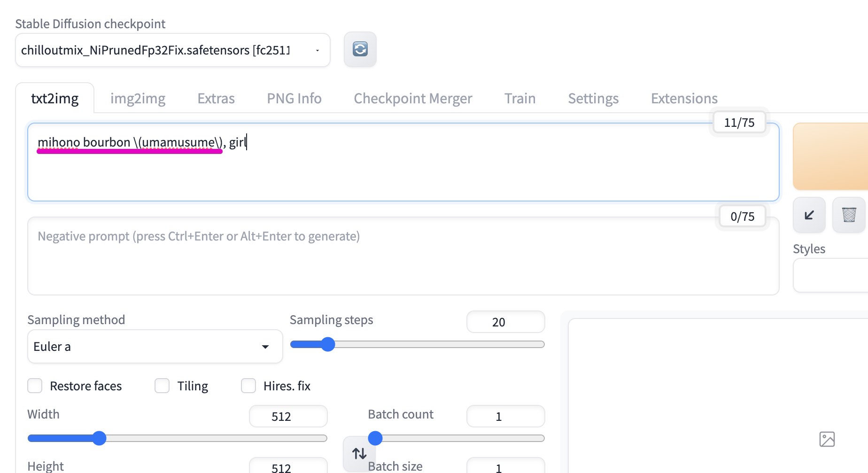
Task: Open the PNG Info tab
Action: [294, 98]
